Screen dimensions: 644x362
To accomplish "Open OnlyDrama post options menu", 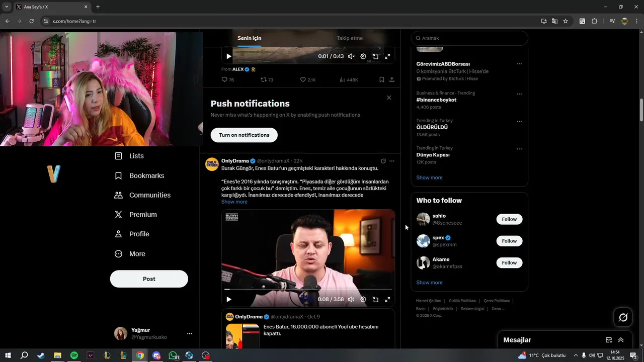I will (392, 161).
